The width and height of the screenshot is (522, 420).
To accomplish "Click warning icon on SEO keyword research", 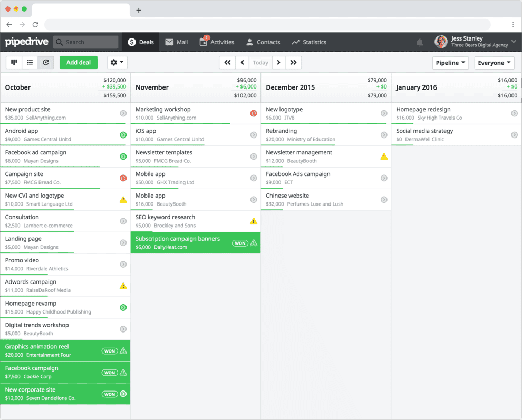I will [x=254, y=221].
